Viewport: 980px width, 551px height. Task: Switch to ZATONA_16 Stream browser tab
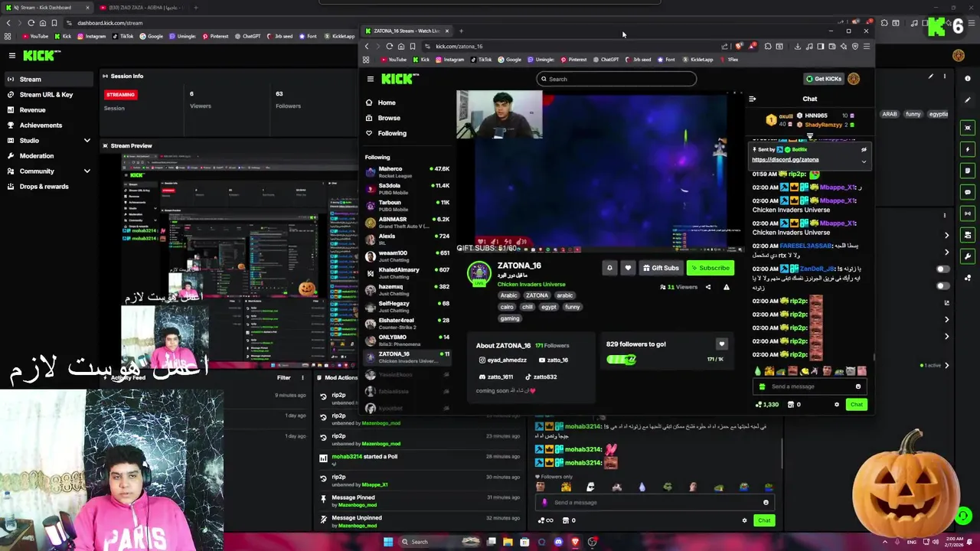coord(406,31)
